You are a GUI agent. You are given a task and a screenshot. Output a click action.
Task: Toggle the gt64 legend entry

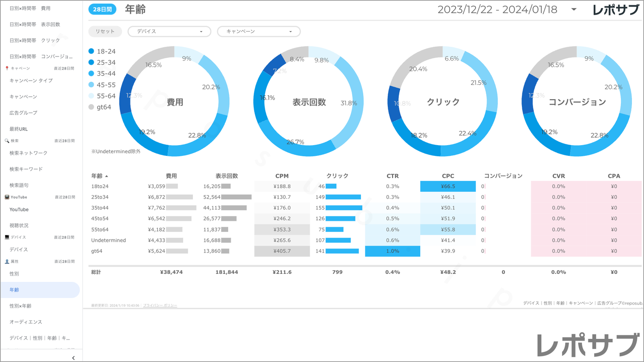[x=100, y=107]
